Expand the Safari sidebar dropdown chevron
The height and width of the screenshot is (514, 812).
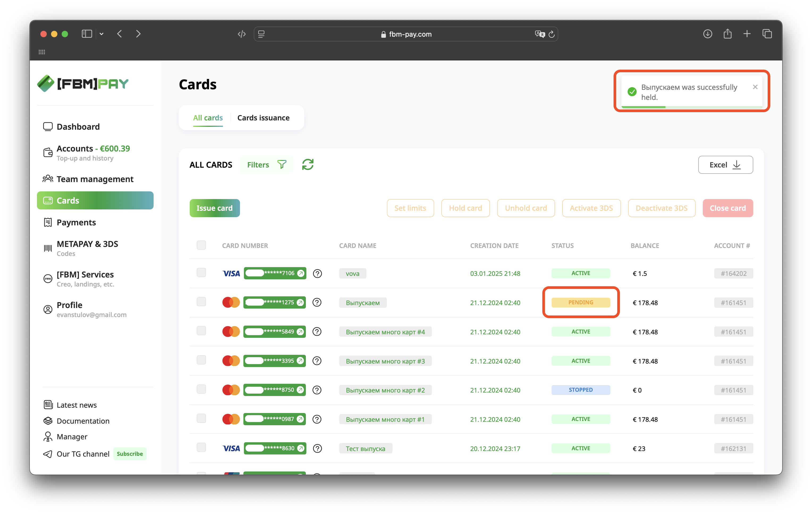click(x=101, y=34)
